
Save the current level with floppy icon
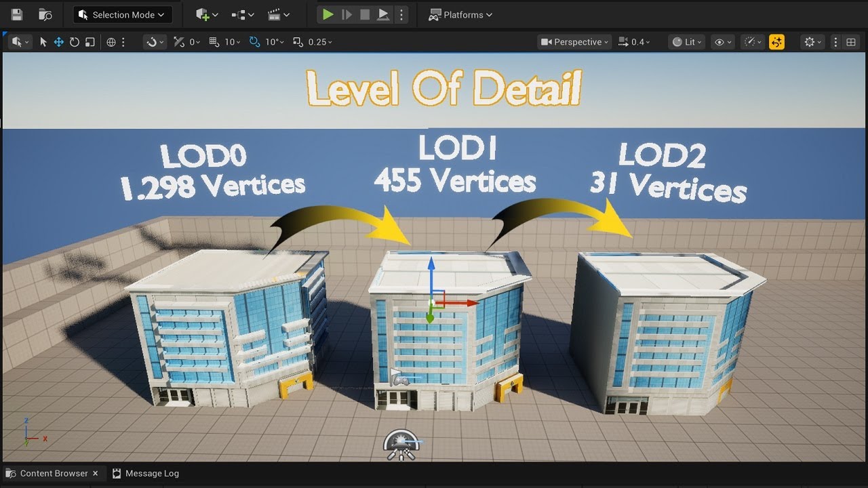[x=17, y=14]
